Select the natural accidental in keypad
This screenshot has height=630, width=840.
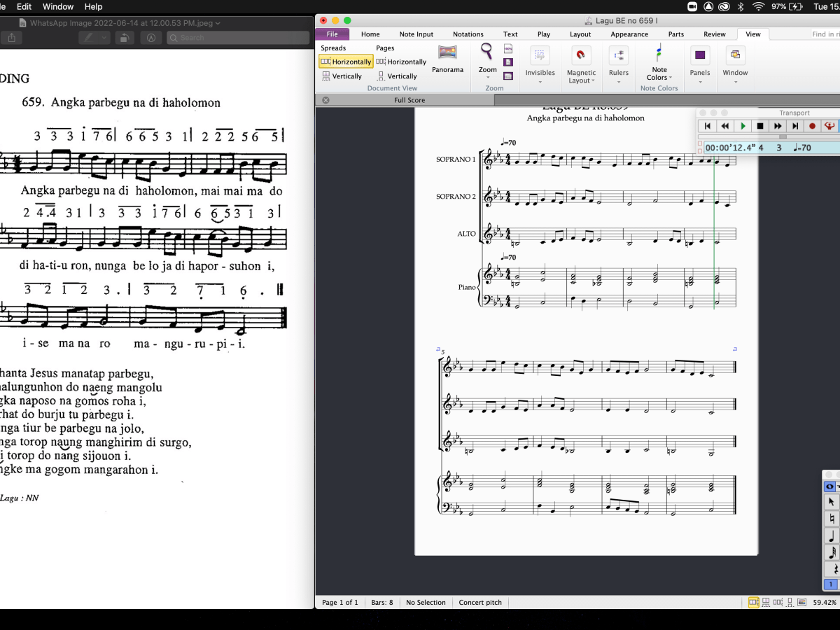(831, 519)
